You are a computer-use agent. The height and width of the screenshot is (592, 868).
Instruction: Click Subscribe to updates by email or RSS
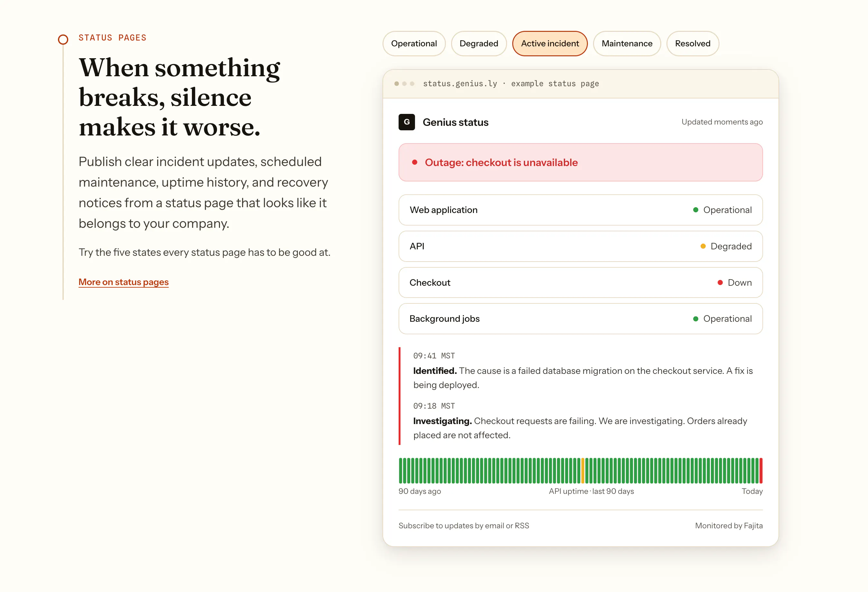coord(464,525)
